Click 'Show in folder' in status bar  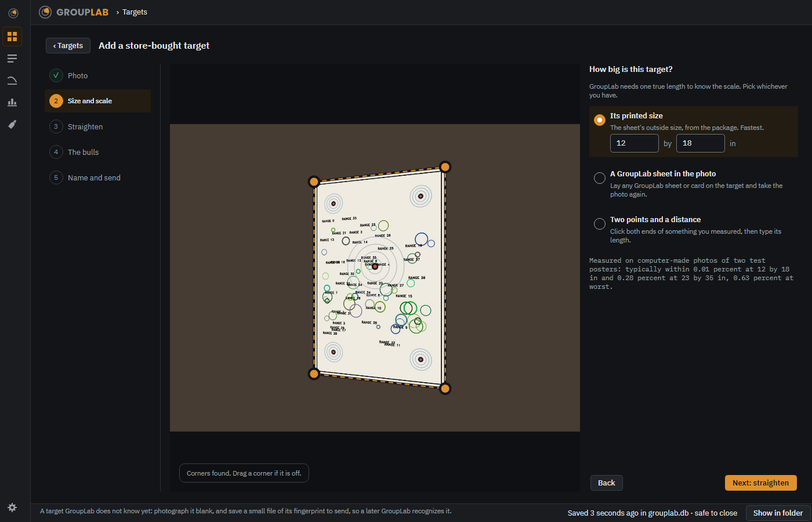tap(778, 513)
